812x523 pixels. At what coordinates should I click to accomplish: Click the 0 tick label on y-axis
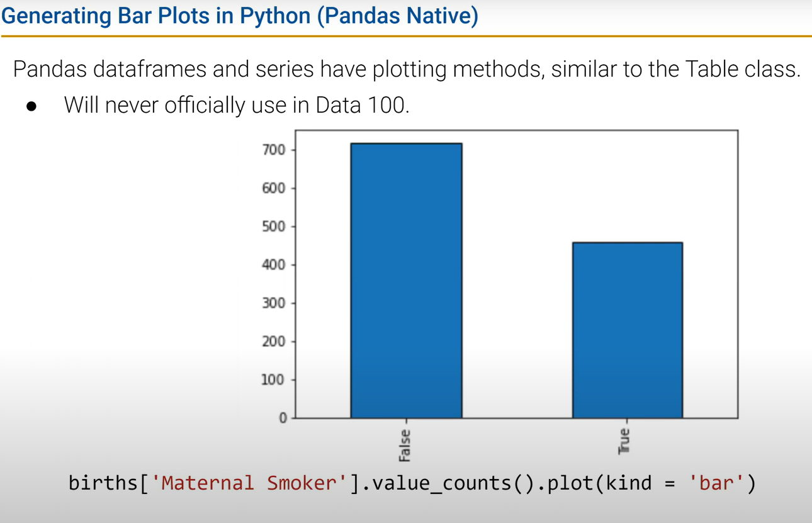click(x=283, y=419)
